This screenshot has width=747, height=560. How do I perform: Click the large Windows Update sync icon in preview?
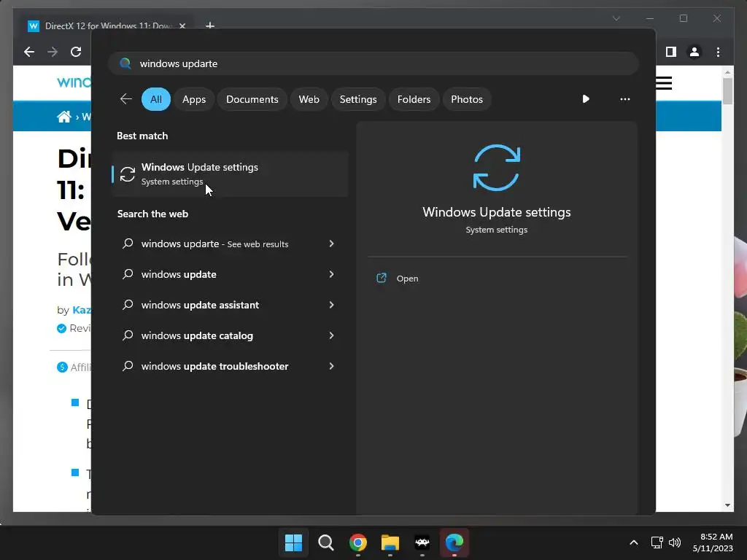point(496,168)
